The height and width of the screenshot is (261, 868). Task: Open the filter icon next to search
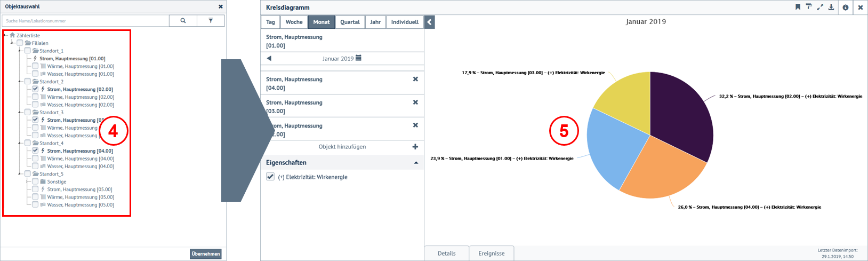[x=211, y=21]
